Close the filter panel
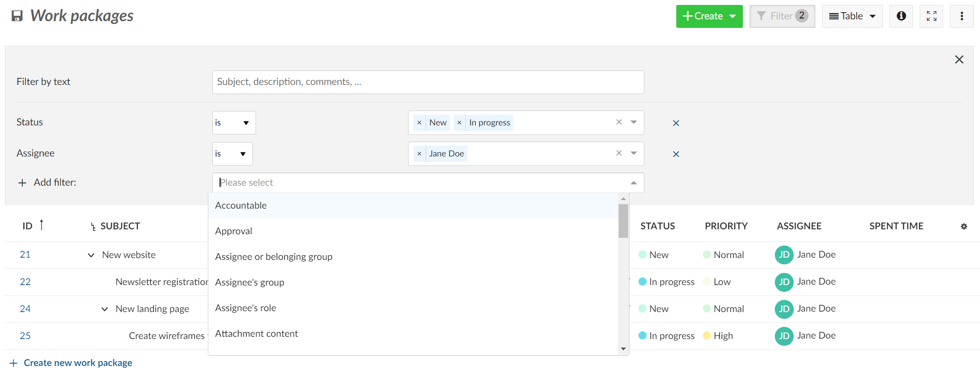The width and height of the screenshot is (980, 384). coord(959,60)
